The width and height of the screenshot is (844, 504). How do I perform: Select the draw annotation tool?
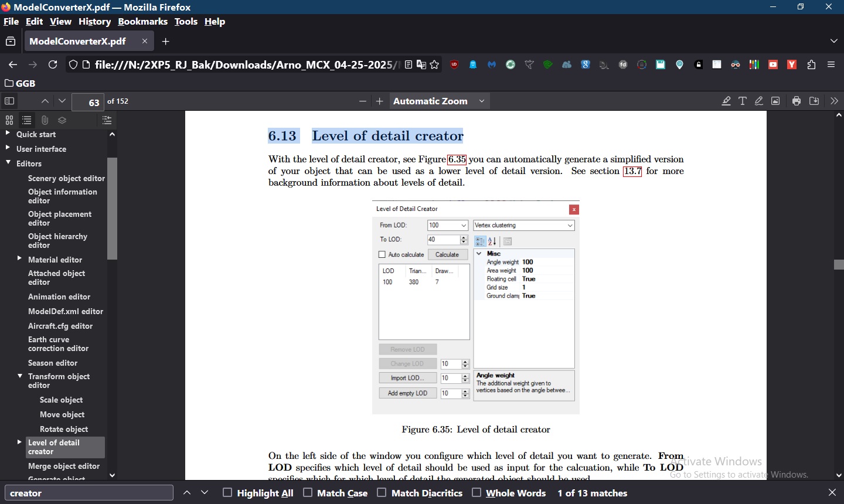[759, 101]
